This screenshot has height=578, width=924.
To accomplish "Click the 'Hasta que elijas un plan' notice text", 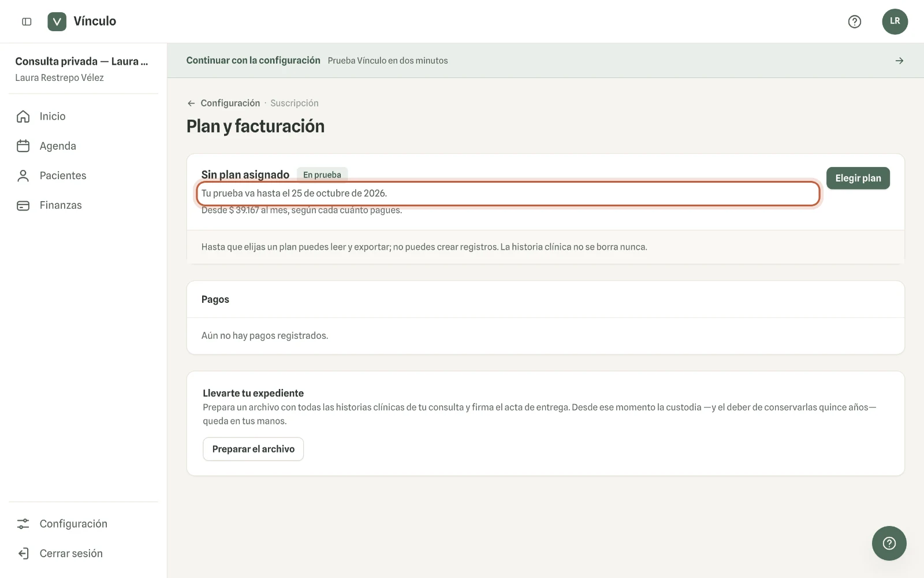I will tap(424, 247).
